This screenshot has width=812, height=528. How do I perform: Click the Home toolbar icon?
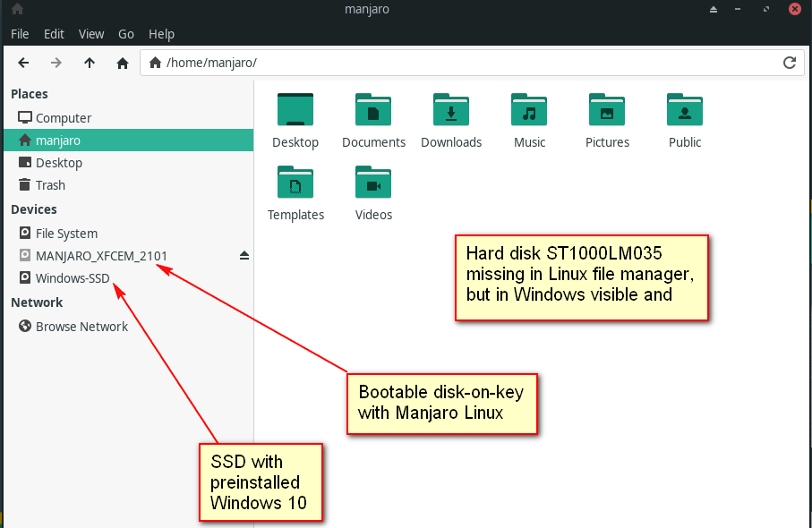123,63
